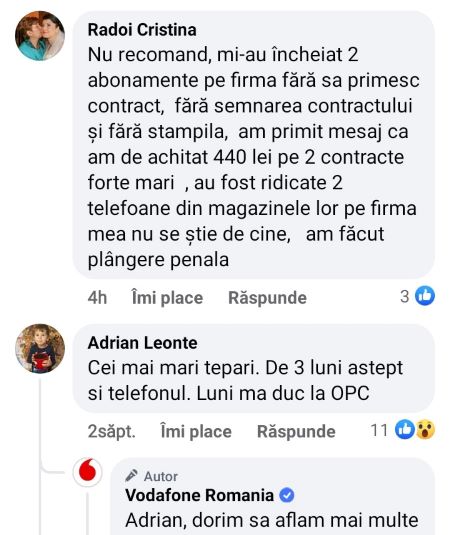This screenshot has height=535, width=450.
Task: Reply to Adrian Leonte's comment via Răspunde
Action: [x=296, y=431]
